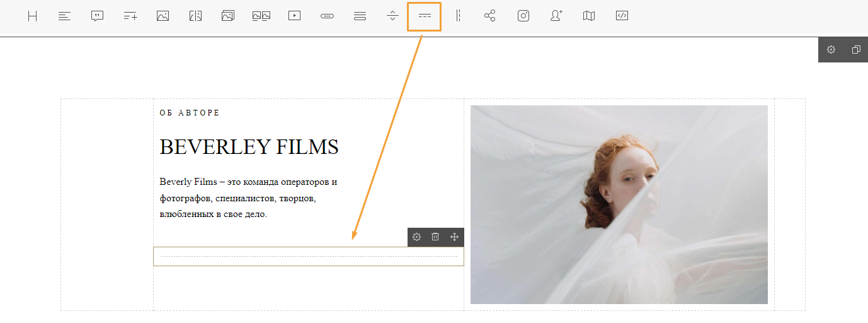Insert a quote block

point(97,16)
